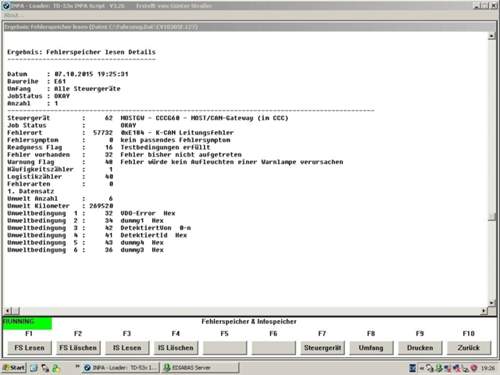This screenshot has width=500, height=375.
Task: Click the vertical scrollbar up arrow
Action: point(492,36)
